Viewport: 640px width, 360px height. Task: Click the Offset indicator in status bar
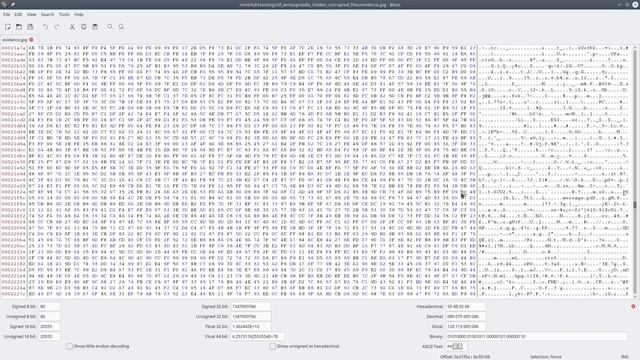464,357
